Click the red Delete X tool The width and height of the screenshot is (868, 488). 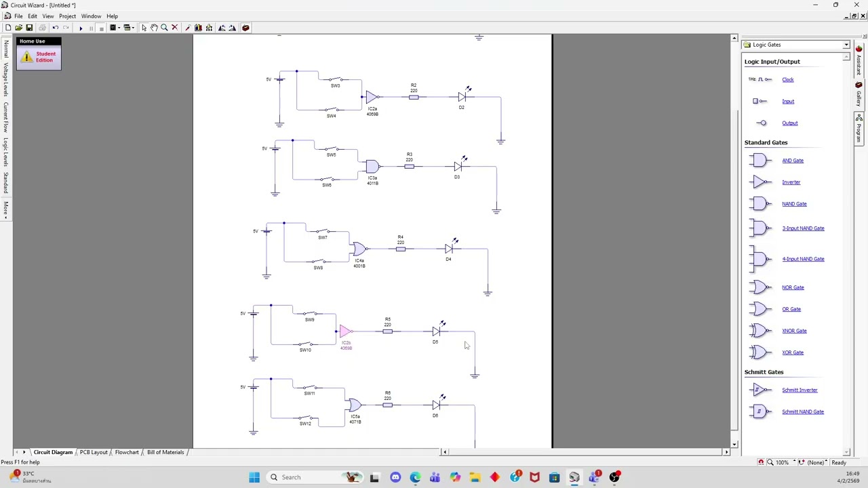coord(174,28)
